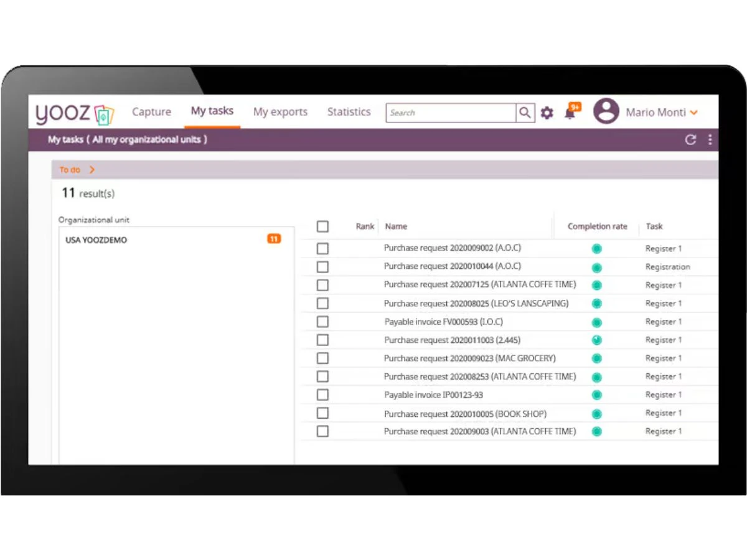Check the box for Payable invoice FV000593

coord(322,322)
